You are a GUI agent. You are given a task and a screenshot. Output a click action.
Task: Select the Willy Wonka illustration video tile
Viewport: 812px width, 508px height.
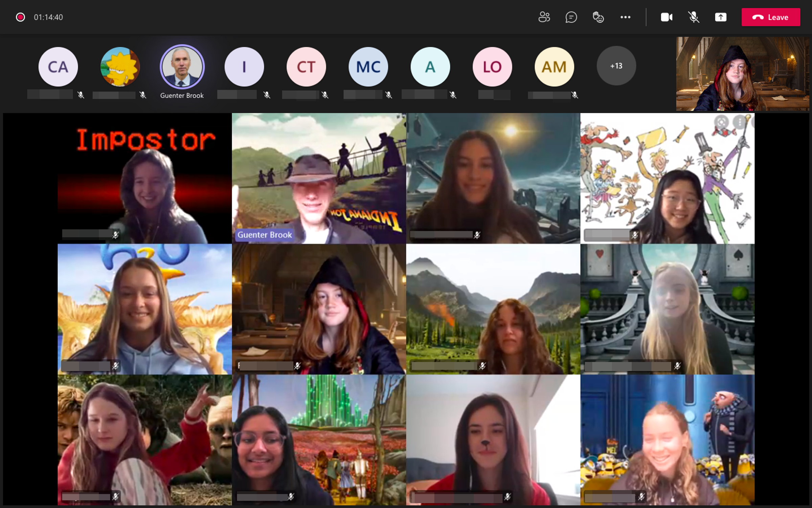668,178
